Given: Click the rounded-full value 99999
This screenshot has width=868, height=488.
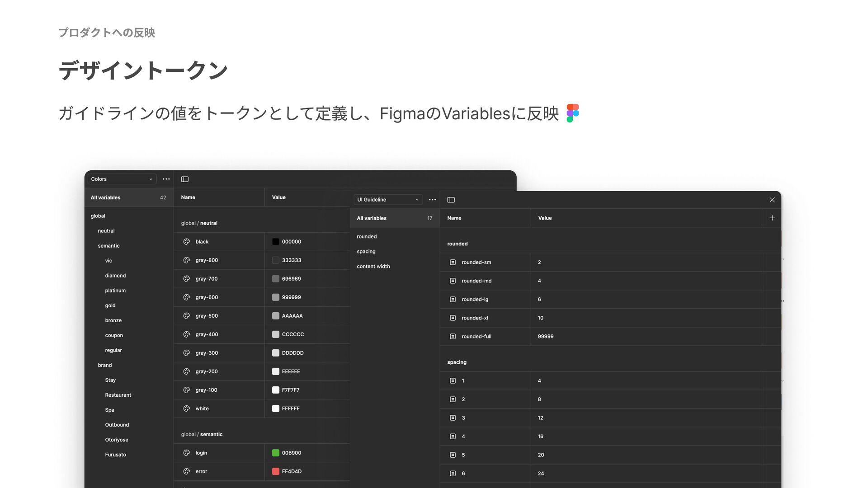Looking at the screenshot, I should (x=546, y=336).
